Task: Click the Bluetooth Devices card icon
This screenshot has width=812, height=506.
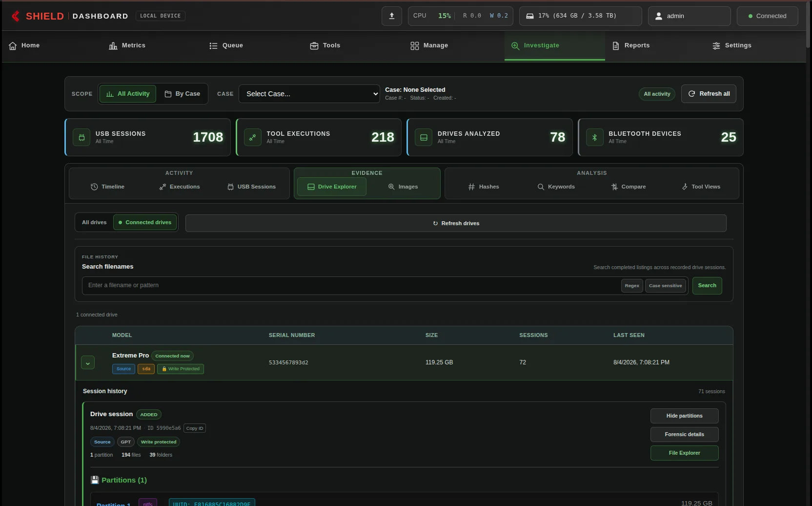Action: [594, 137]
